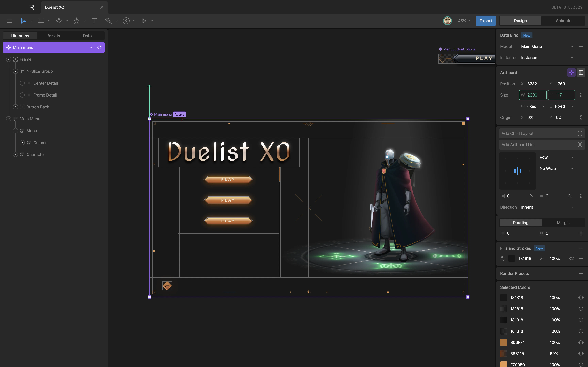
Task: Select the Pen tool in toolbar
Action: point(76,21)
